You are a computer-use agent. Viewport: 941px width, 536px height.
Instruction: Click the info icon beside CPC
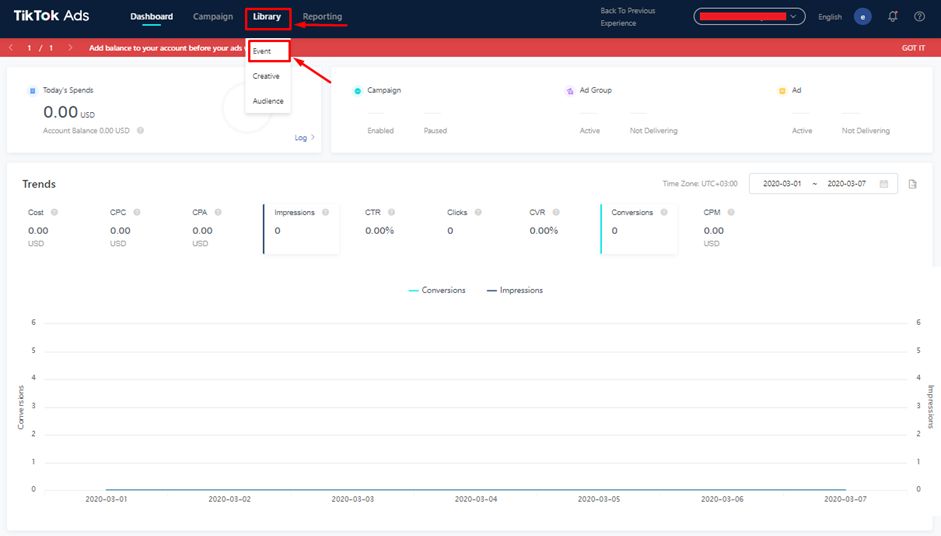point(137,212)
